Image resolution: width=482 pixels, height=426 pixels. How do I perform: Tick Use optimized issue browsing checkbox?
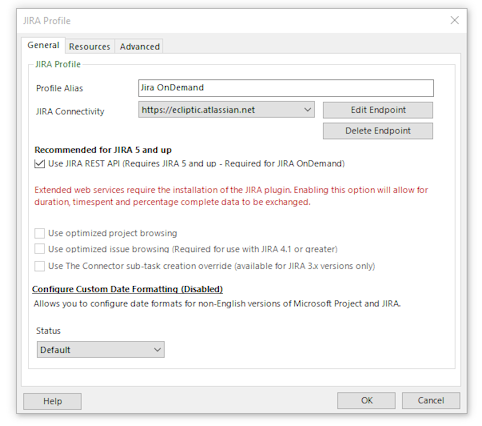[40, 249]
